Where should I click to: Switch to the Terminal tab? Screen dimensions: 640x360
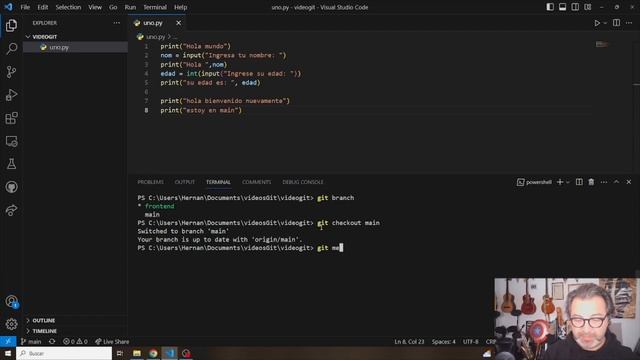tap(218, 182)
